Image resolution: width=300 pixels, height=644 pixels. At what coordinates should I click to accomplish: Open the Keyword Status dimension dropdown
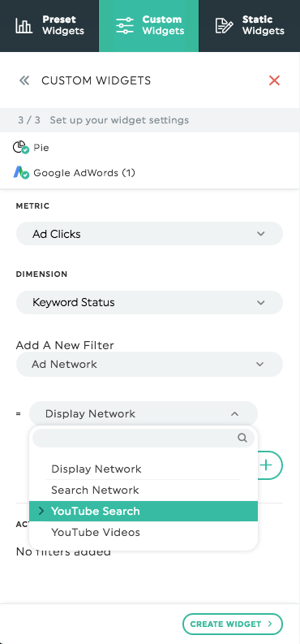(149, 303)
